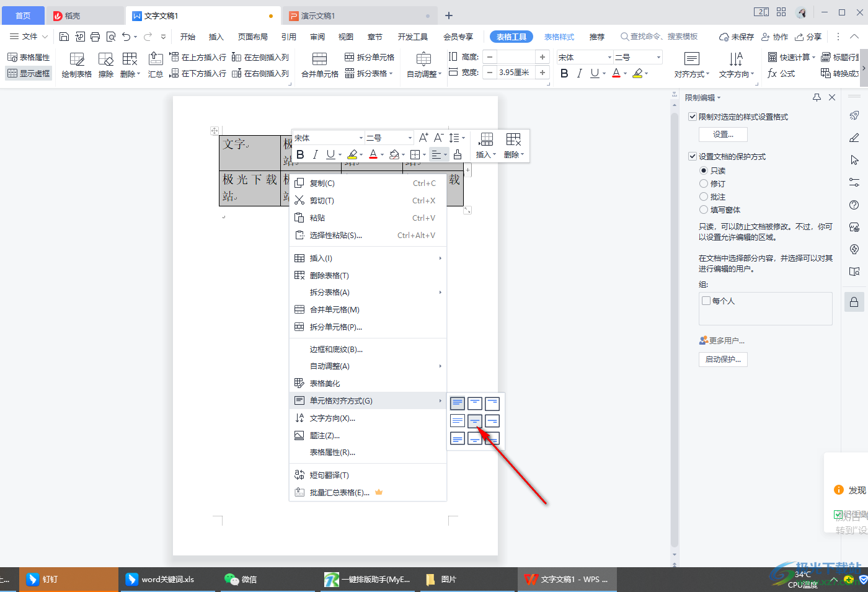868x592 pixels.
Task: Click the 分享 share button
Action: [808, 37]
